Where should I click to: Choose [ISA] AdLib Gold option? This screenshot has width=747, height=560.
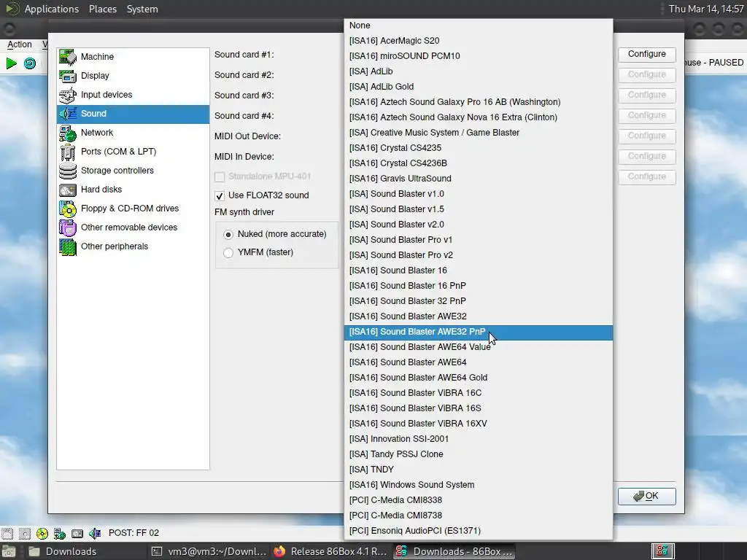[479, 87]
